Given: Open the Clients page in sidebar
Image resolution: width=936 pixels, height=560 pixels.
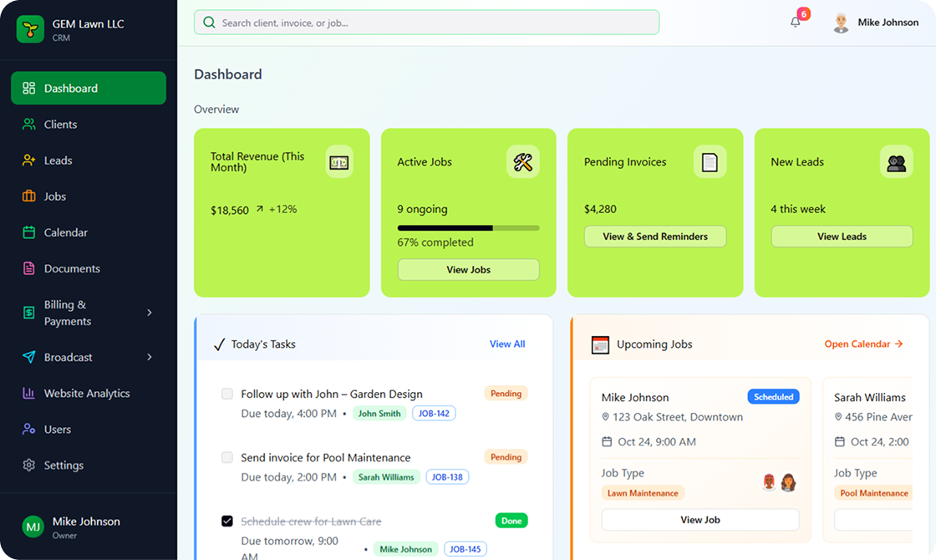Looking at the screenshot, I should click(60, 125).
